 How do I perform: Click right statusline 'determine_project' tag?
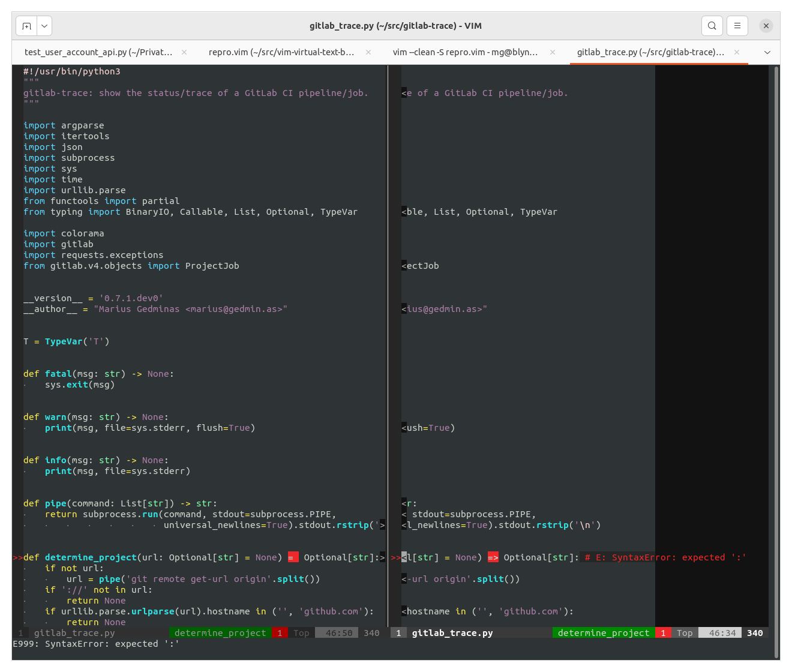coord(604,633)
